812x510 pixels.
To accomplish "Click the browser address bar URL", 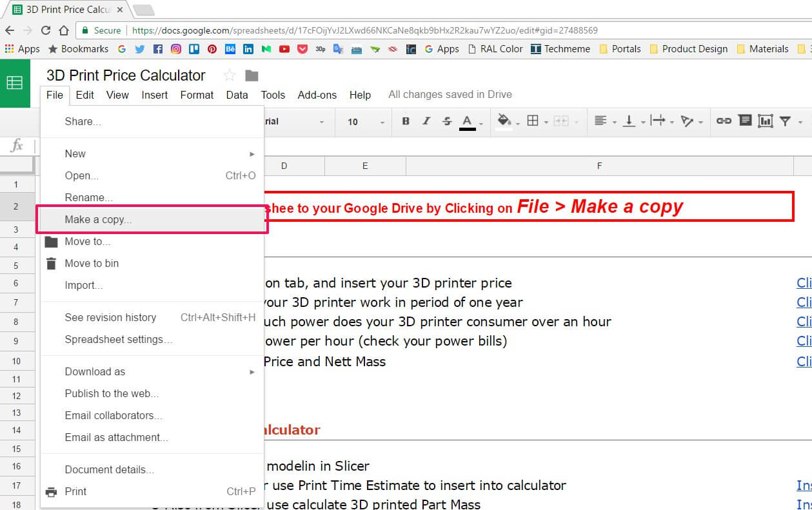I will click(365, 30).
